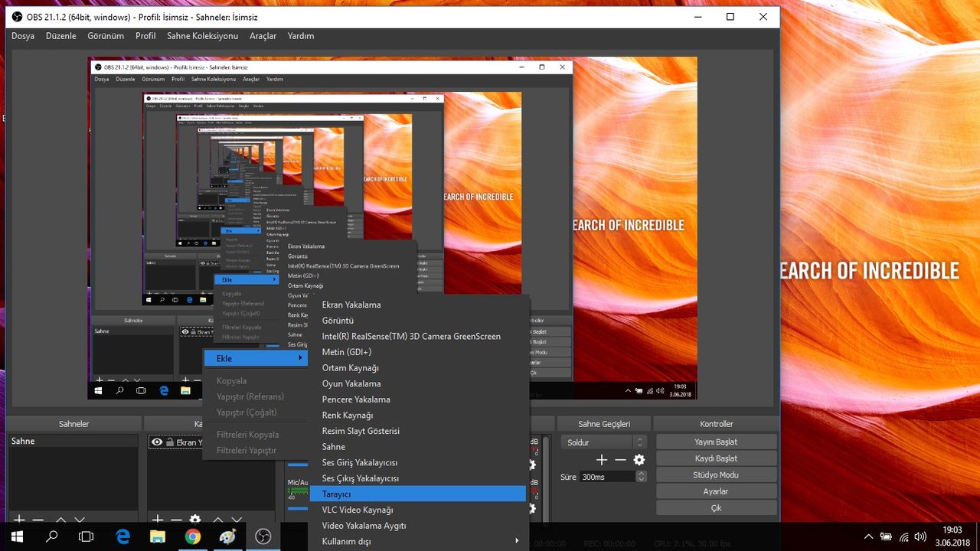Remove the transition with the minus icon in Sahne Geçişleri

[620, 460]
